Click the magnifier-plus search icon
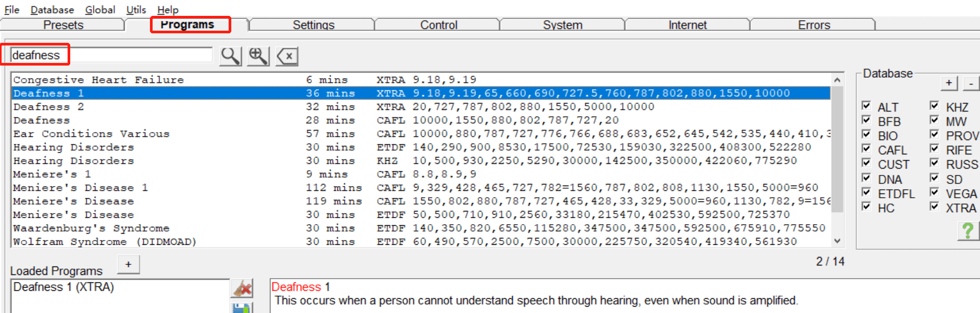 258,56
